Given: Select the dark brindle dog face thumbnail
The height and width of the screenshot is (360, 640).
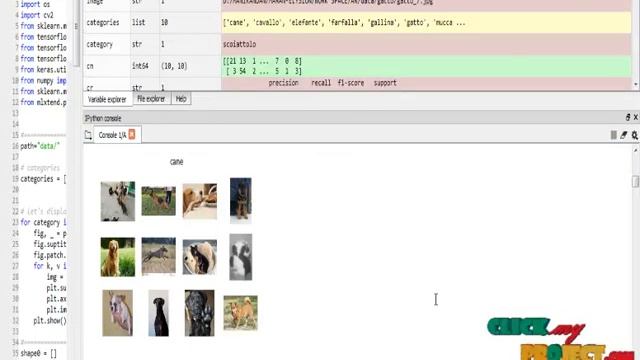Looking at the screenshot, I should (x=199, y=313).
